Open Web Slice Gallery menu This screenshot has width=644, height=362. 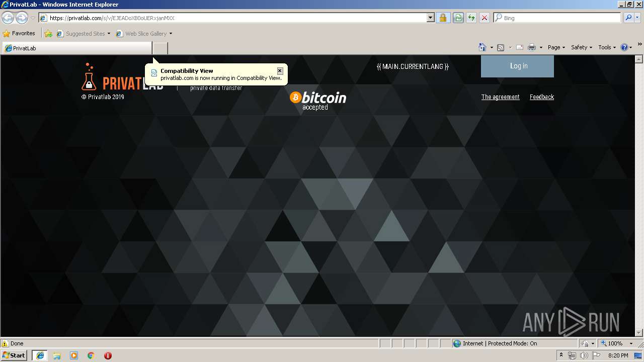click(x=144, y=34)
